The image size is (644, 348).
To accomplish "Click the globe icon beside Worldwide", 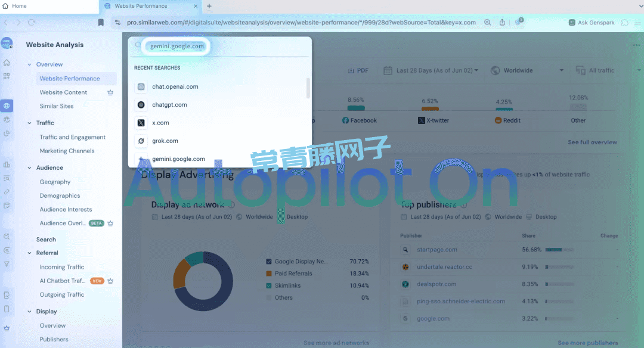I will (x=496, y=70).
